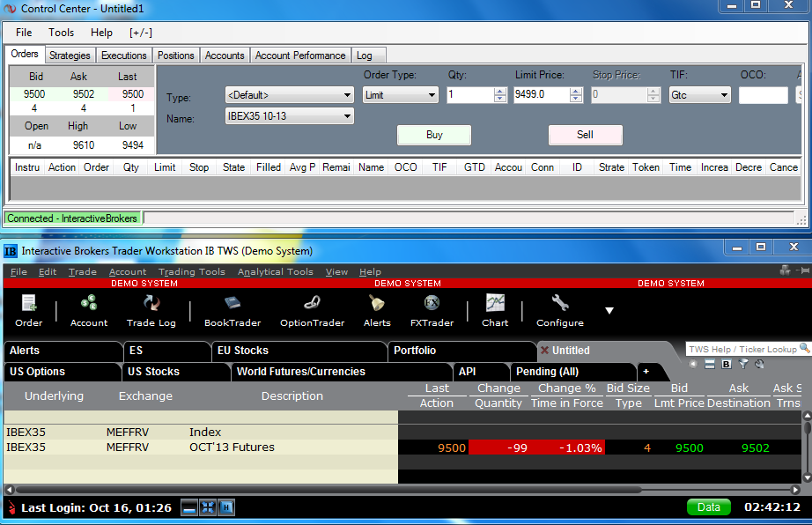Viewport: 812px width, 525px height.
Task: Click the puzzle-piece icon at TWS menu right
Action: point(785,270)
